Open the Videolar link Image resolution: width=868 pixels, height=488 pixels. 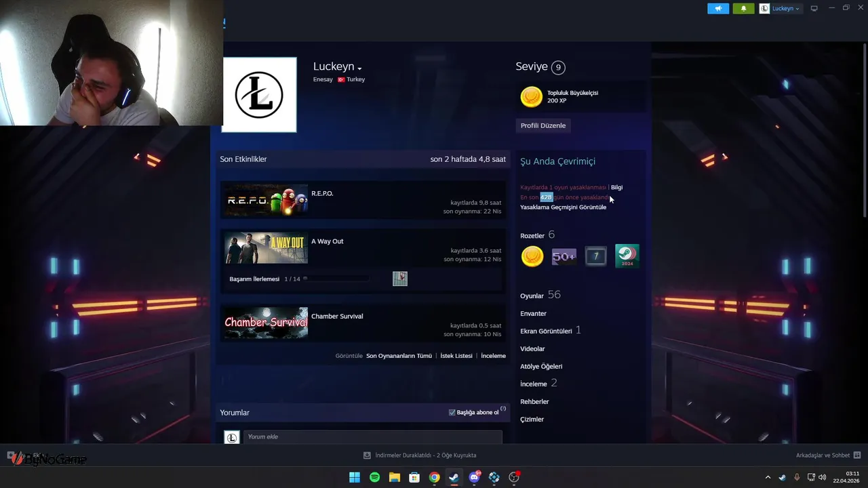[532, 348]
